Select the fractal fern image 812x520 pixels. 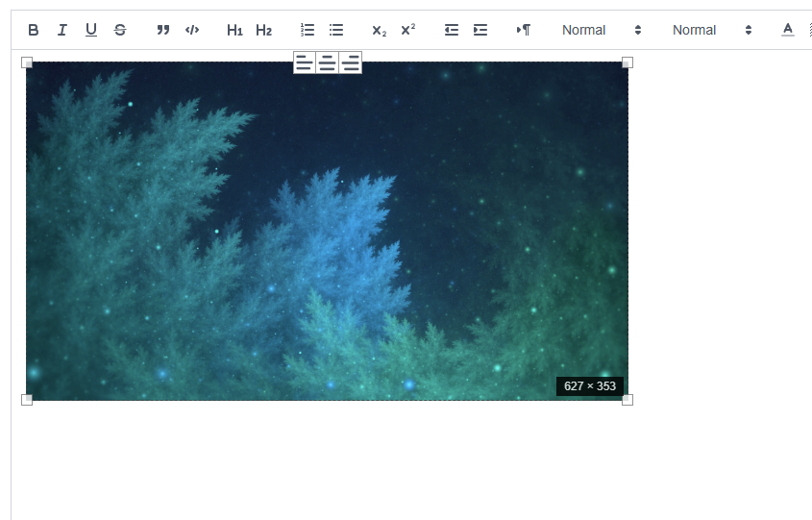pos(328,231)
